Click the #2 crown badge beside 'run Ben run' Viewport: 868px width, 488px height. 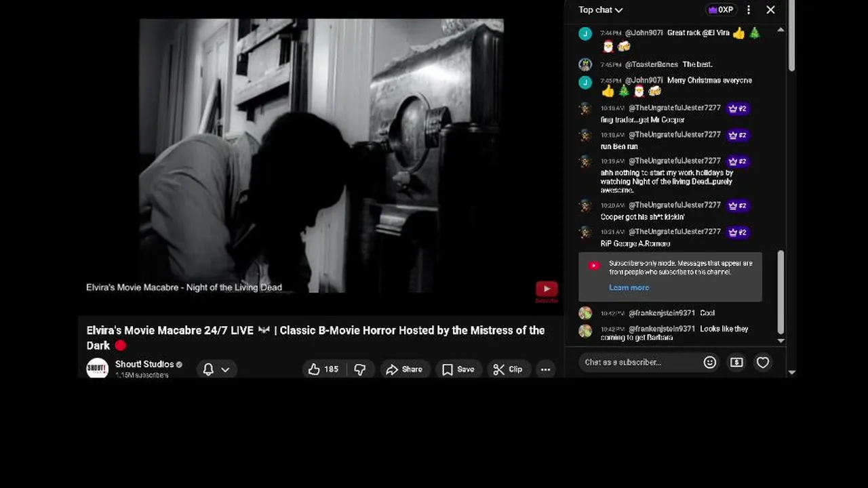[x=737, y=135]
